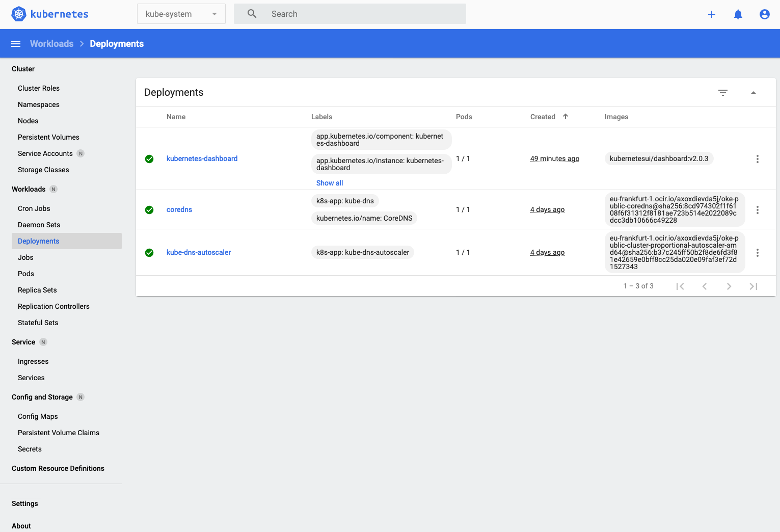The height and width of the screenshot is (532, 780).
Task: Open Persistent Volumes in sidebar
Action: (48, 137)
